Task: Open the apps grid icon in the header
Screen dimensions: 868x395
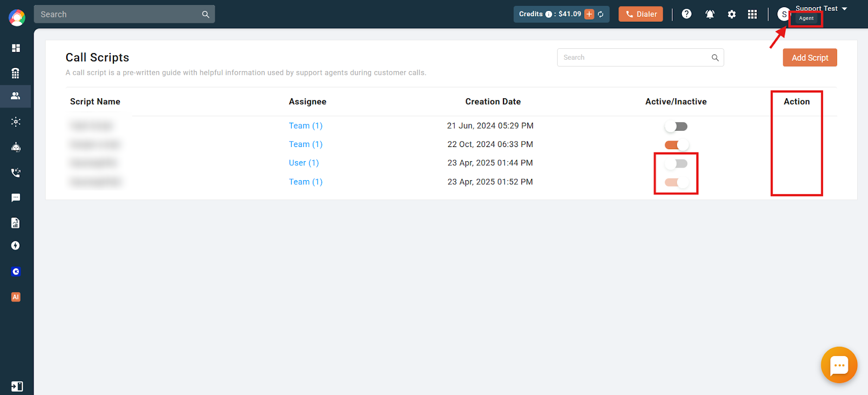Action: 752,14
